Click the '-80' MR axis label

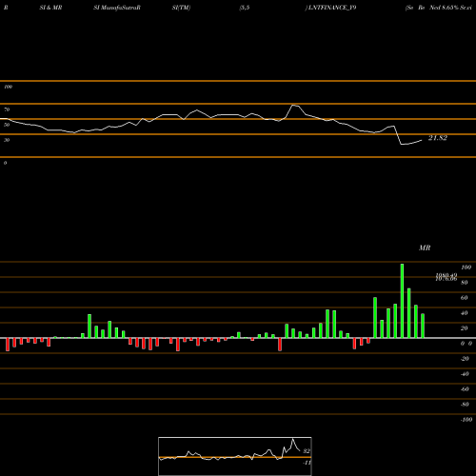(465, 405)
